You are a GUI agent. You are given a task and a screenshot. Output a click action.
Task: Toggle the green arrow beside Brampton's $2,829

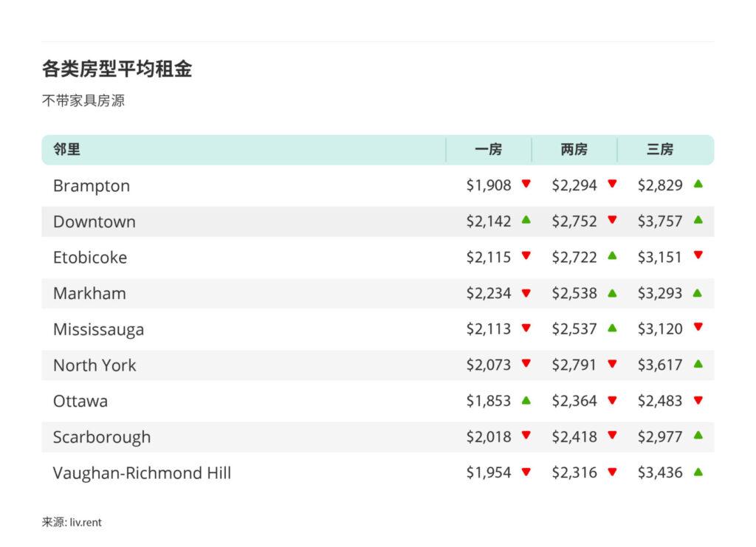coord(698,185)
